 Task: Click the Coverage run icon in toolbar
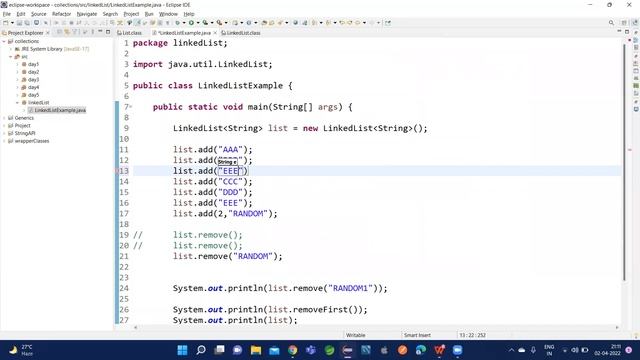pos(205,23)
